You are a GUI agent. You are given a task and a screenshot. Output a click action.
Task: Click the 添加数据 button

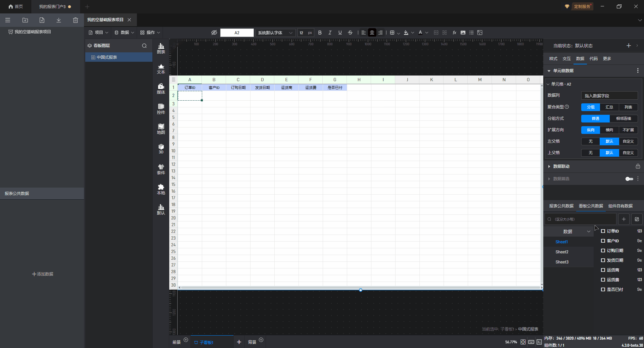(43, 274)
